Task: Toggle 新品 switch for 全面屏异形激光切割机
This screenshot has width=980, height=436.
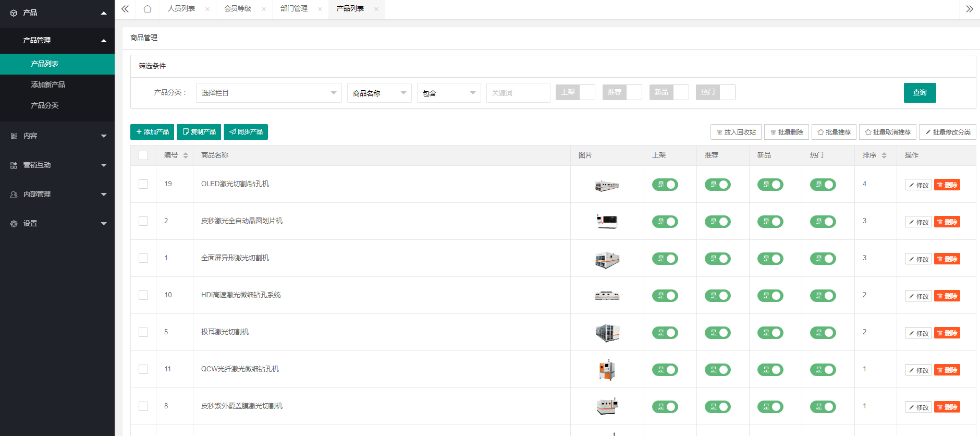Action: [x=770, y=259]
